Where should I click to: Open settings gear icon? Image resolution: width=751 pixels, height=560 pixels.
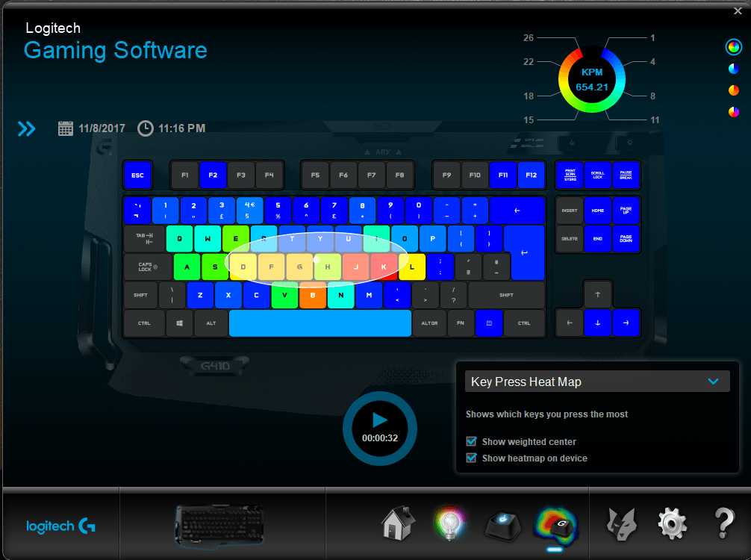click(672, 523)
